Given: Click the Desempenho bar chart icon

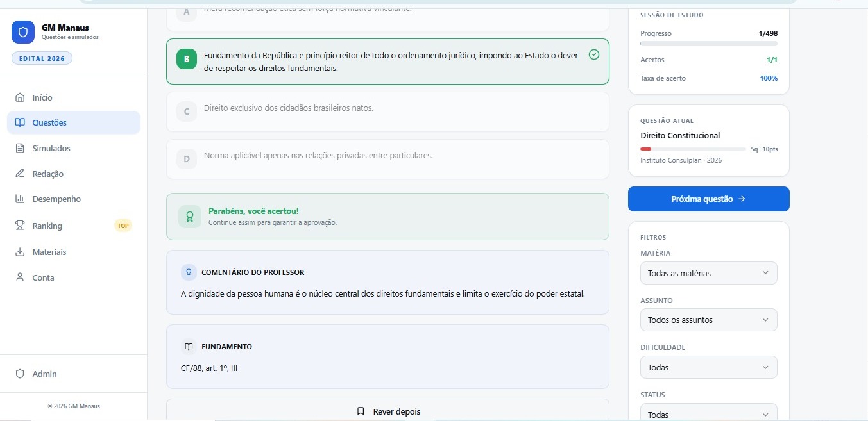Looking at the screenshot, I should 20,199.
